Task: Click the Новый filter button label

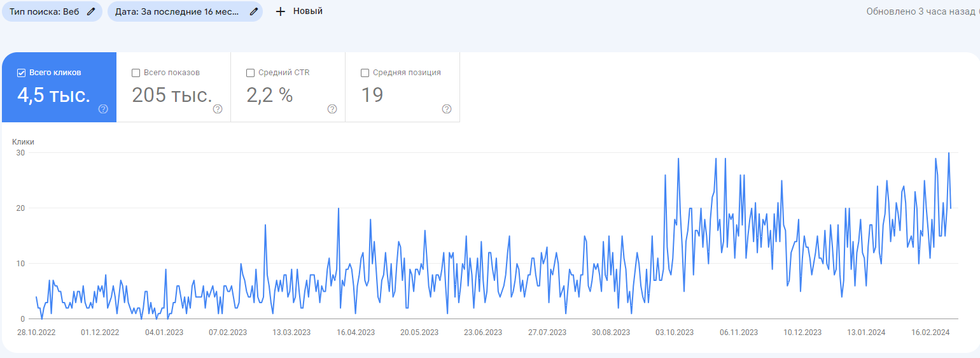Action: click(x=308, y=11)
